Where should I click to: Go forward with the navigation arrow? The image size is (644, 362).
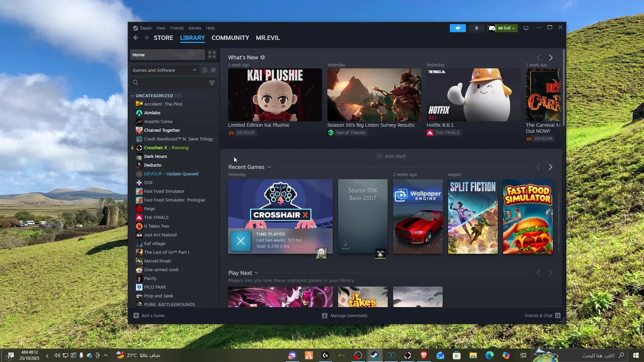(x=146, y=38)
